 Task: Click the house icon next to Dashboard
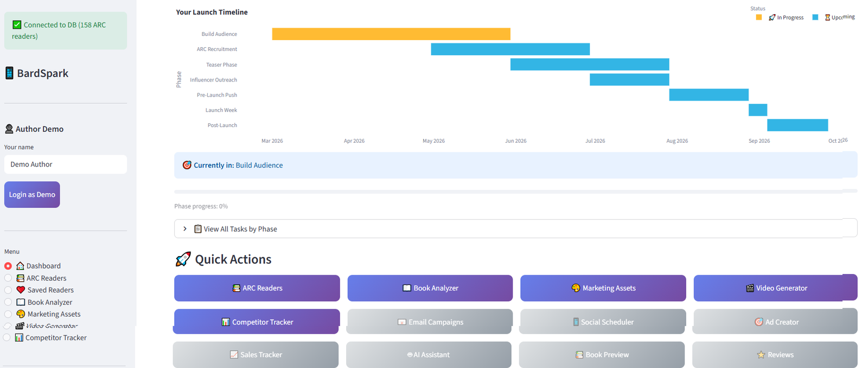point(20,266)
